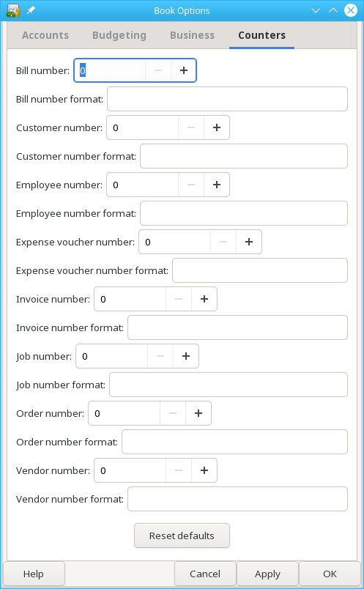This screenshot has width=364, height=589.
Task: Increment the Vendor number spinner
Action: click(204, 470)
